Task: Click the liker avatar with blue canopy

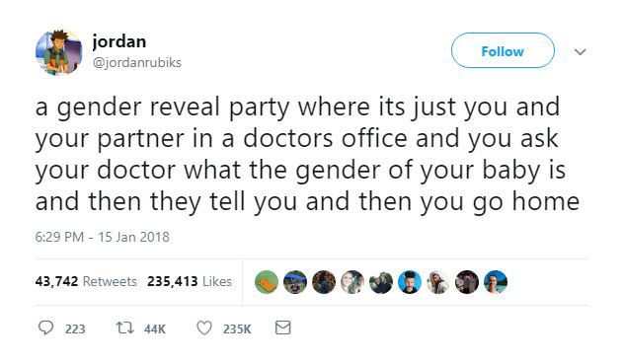Action: 295,282
